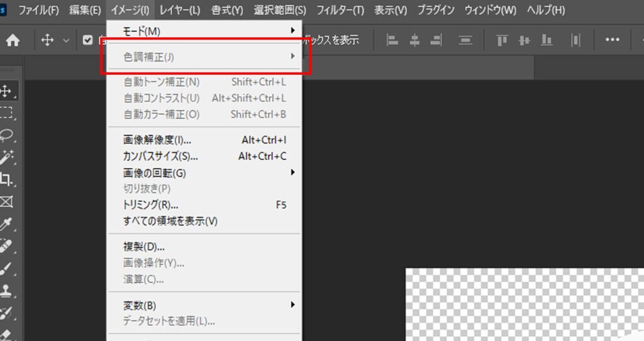Viewport: 644px width, 341px height.
Task: Expand the モード(M) submenu
Action: pos(204,31)
